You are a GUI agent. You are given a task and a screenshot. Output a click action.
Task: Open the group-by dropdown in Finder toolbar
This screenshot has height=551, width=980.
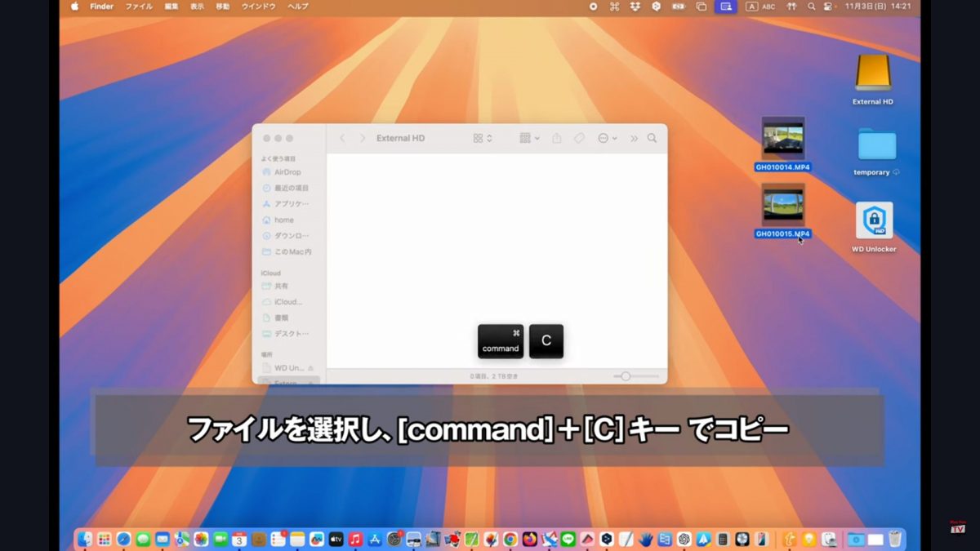(530, 139)
